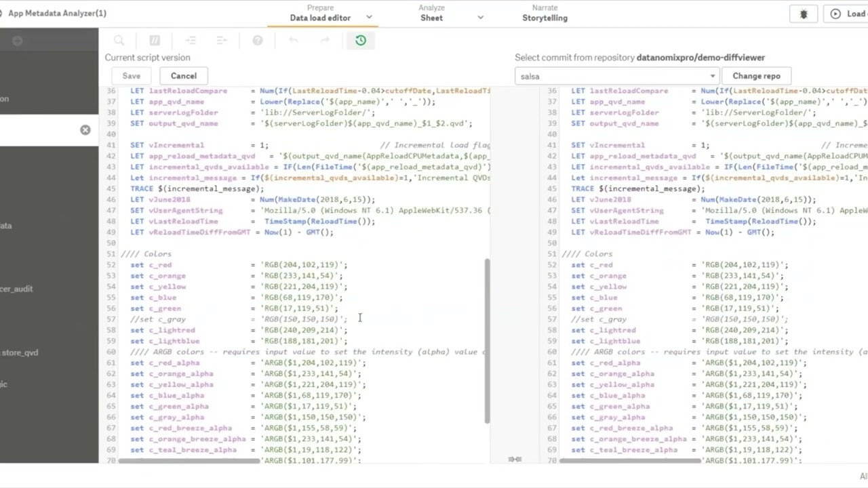The width and height of the screenshot is (868, 488).
Task: Click the left pane vertical scrollbar
Action: (487, 341)
